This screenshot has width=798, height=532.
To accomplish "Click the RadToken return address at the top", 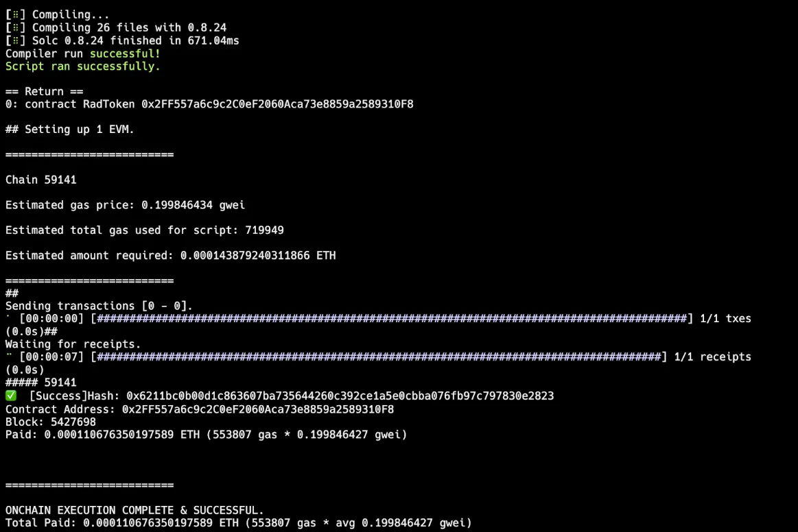I will [x=277, y=104].
